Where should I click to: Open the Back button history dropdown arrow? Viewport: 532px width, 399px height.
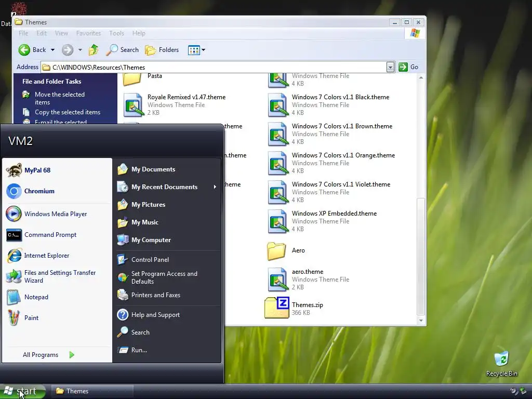point(52,50)
